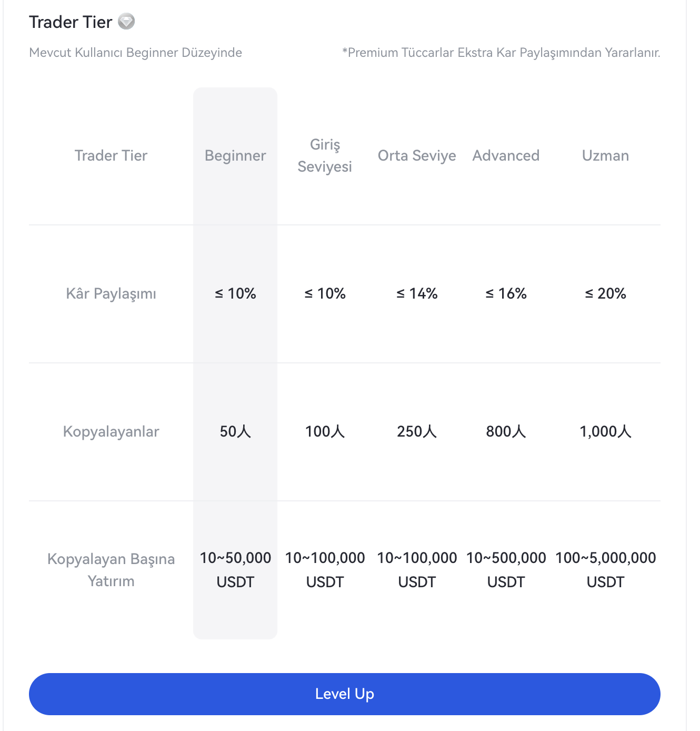Select the Giriş Seviyesi tier header

click(325, 155)
